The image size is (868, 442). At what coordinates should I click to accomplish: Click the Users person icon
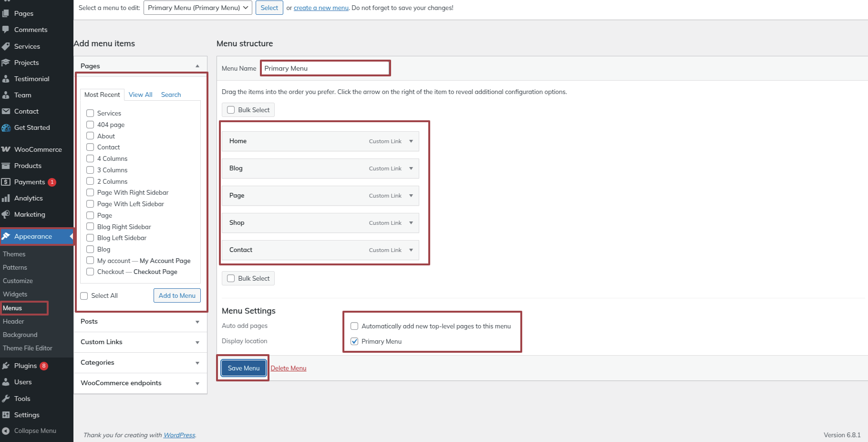coord(6,382)
